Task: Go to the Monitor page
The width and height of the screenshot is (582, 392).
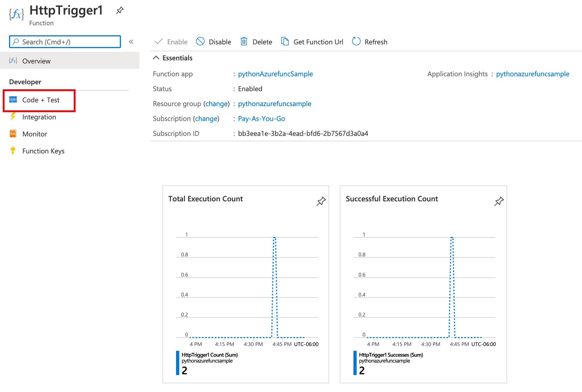Action: 35,134
